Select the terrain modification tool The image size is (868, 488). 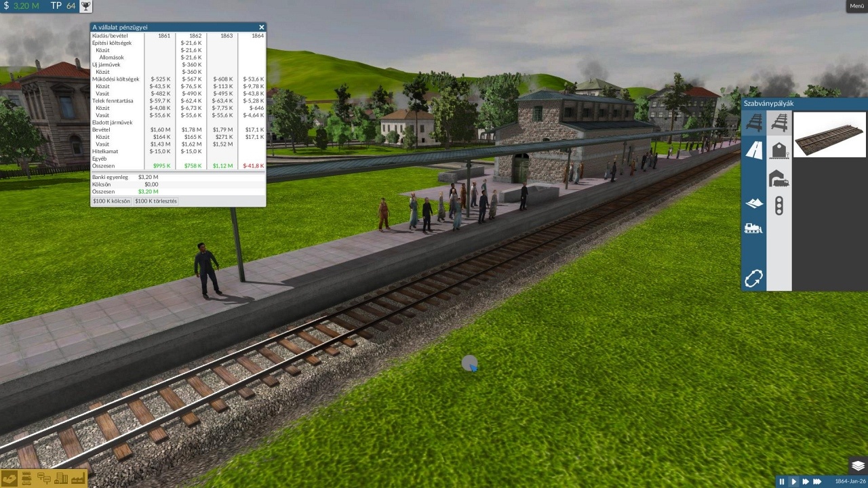(x=753, y=203)
